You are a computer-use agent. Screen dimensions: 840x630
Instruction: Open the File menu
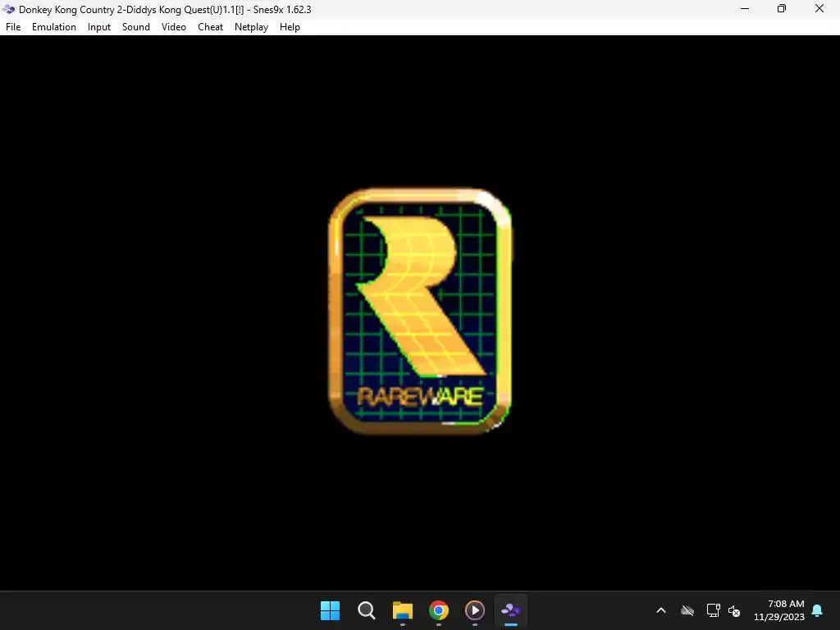click(x=13, y=27)
